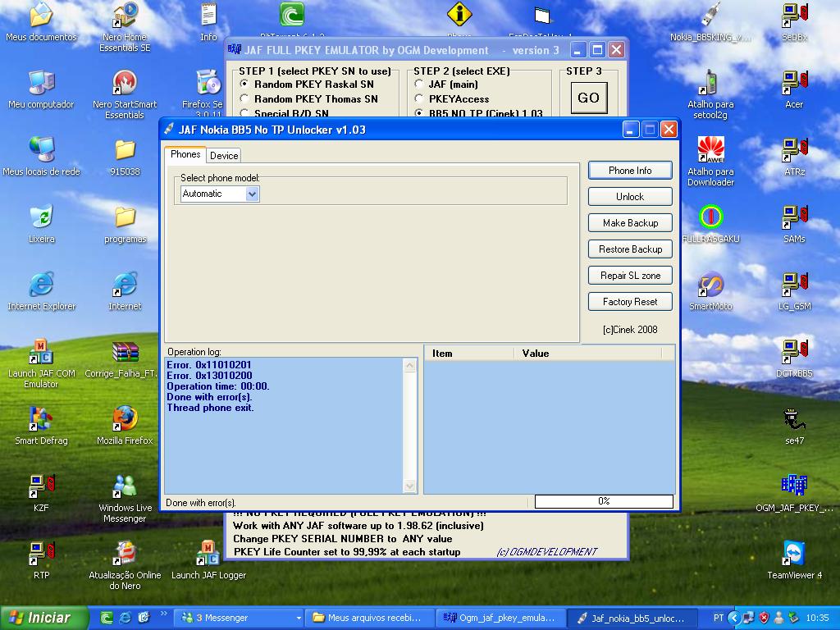Select the KZF desktop shortcut
This screenshot has width=840, height=630.
point(41,493)
